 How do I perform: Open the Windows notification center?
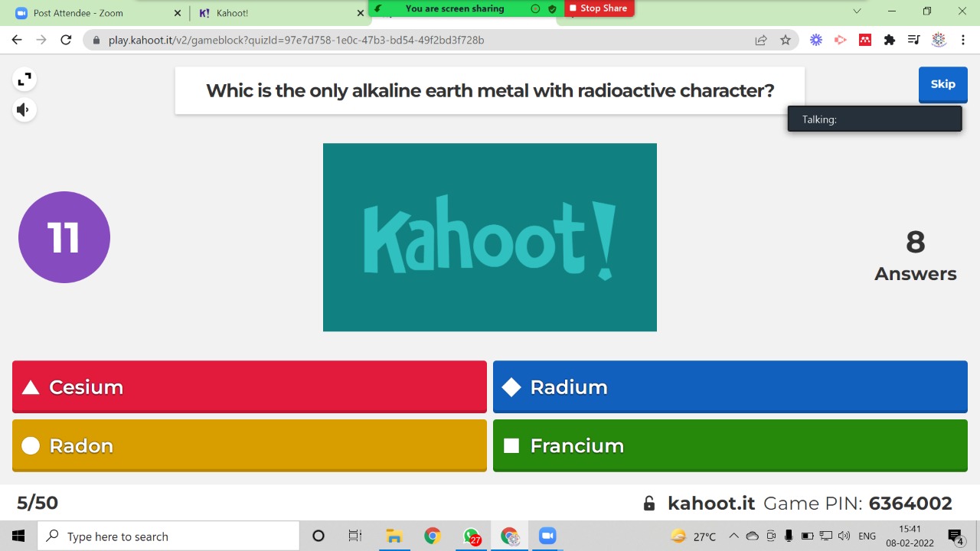tap(955, 536)
